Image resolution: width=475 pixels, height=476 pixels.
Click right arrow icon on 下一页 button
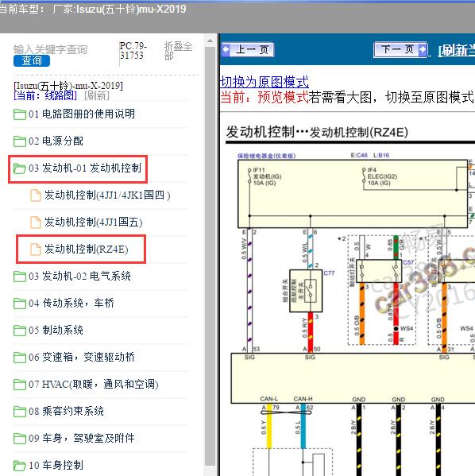pyautogui.click(x=423, y=49)
